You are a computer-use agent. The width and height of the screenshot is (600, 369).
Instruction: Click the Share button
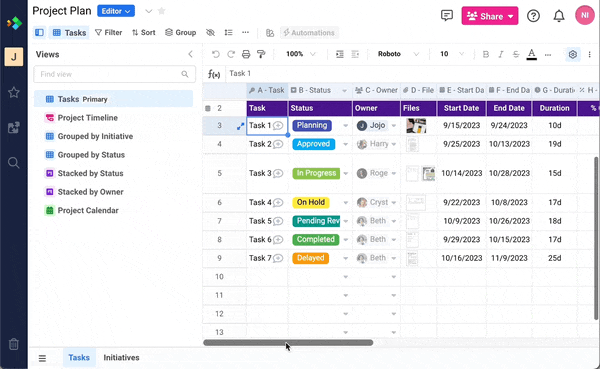click(x=490, y=16)
